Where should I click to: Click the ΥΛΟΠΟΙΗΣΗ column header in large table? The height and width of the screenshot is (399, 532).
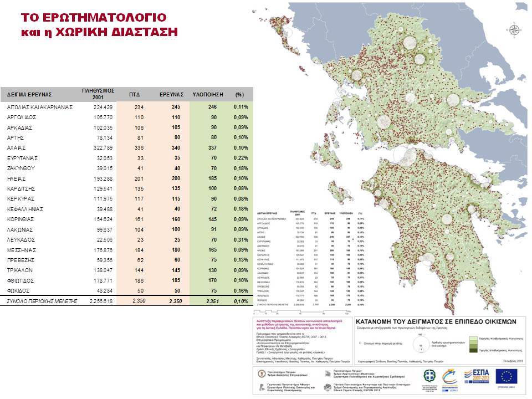[x=208, y=95]
